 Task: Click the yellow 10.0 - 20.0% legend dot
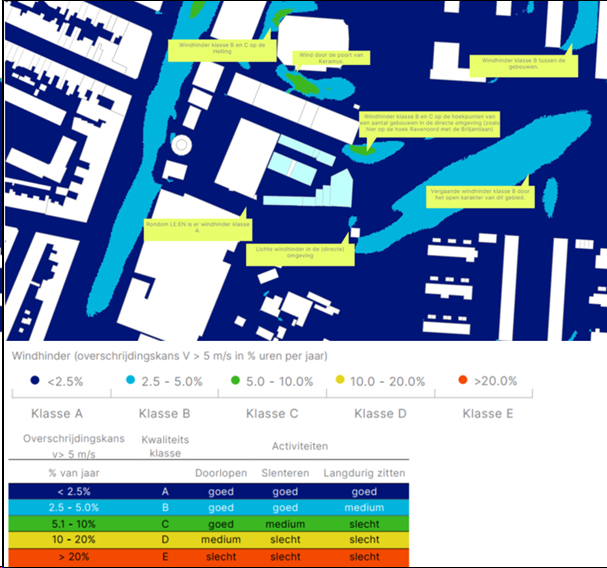point(340,380)
